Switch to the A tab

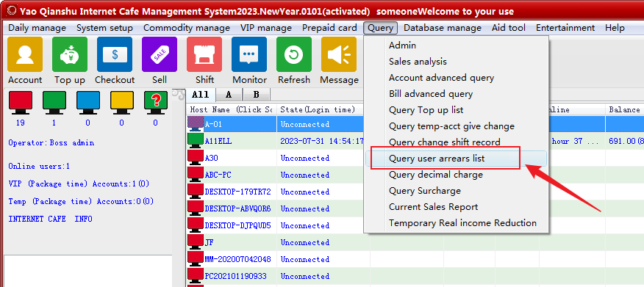(x=229, y=95)
